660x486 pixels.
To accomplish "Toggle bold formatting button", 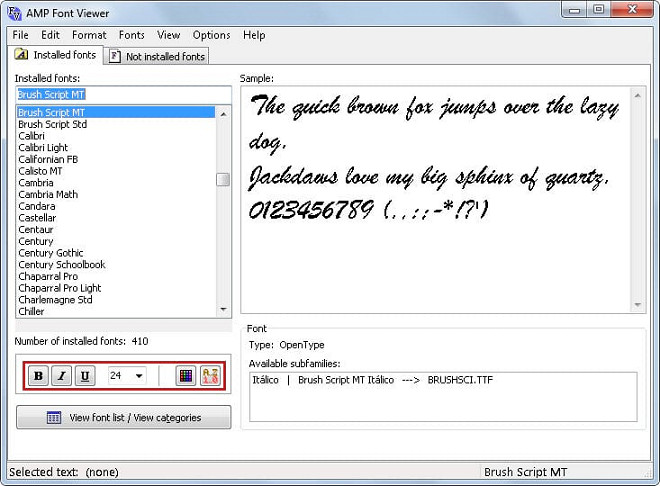I will (39, 376).
